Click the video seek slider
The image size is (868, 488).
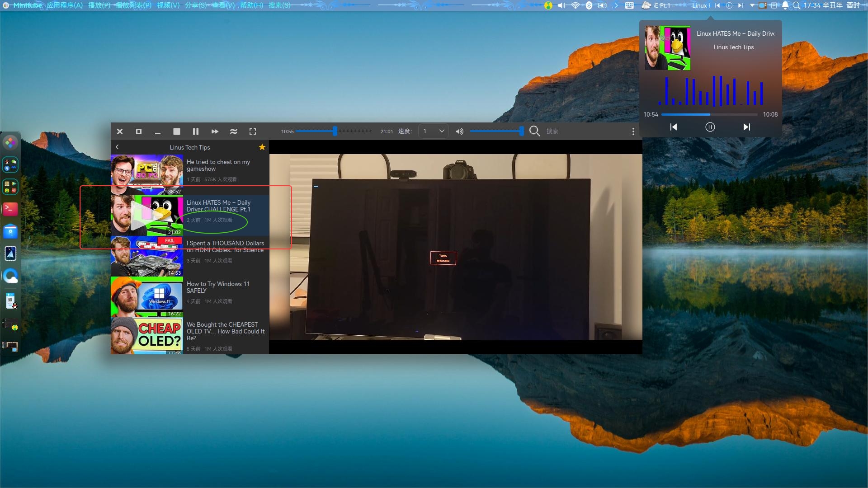pos(335,131)
